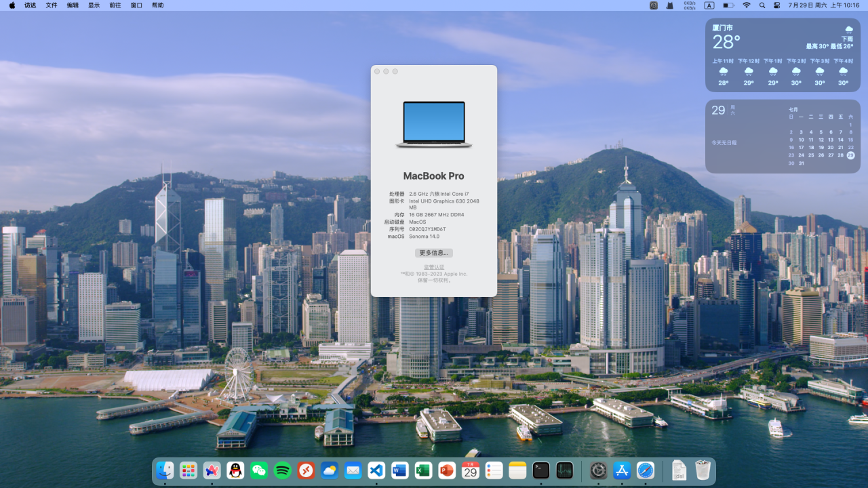Viewport: 868px width, 488px height.
Task: Click the round gear icon in menu bar
Action: [654, 5]
